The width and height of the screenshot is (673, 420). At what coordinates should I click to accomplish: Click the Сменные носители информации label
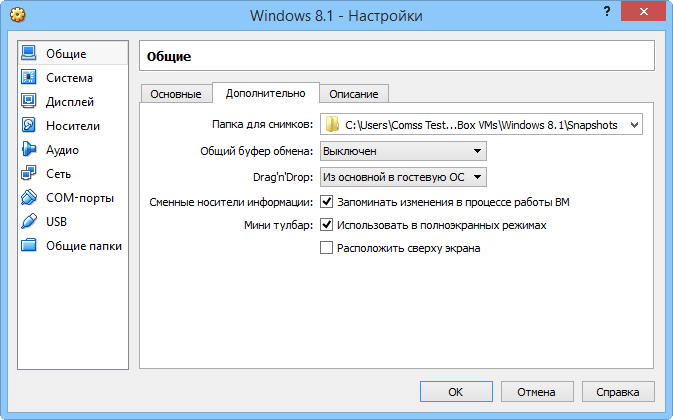(x=231, y=202)
